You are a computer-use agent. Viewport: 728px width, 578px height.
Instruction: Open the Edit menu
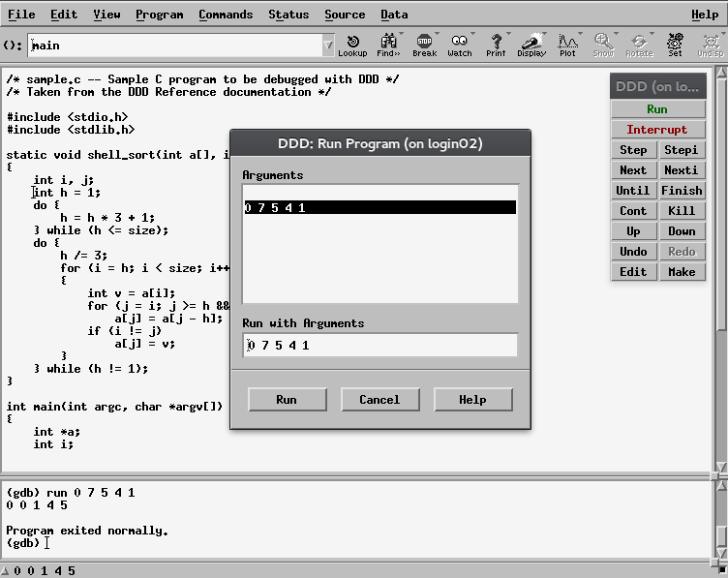point(64,15)
